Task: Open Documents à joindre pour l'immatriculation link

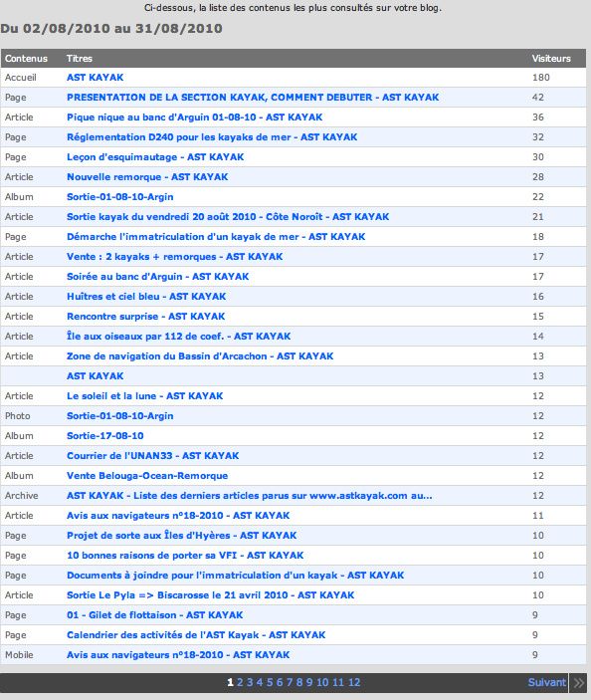Action: tap(235, 576)
